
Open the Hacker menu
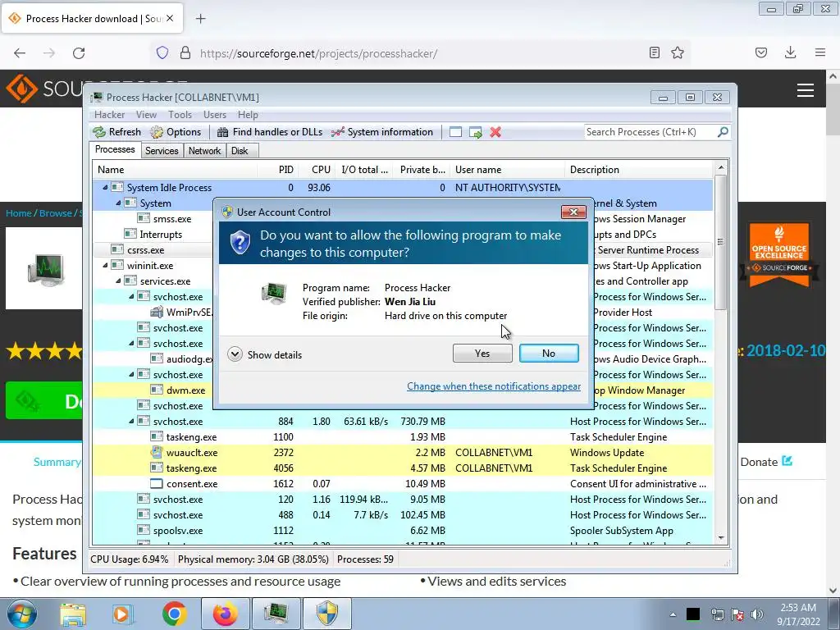(109, 115)
